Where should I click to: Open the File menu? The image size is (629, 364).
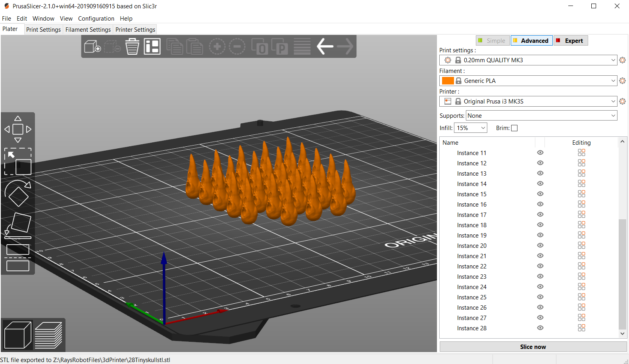[7, 19]
